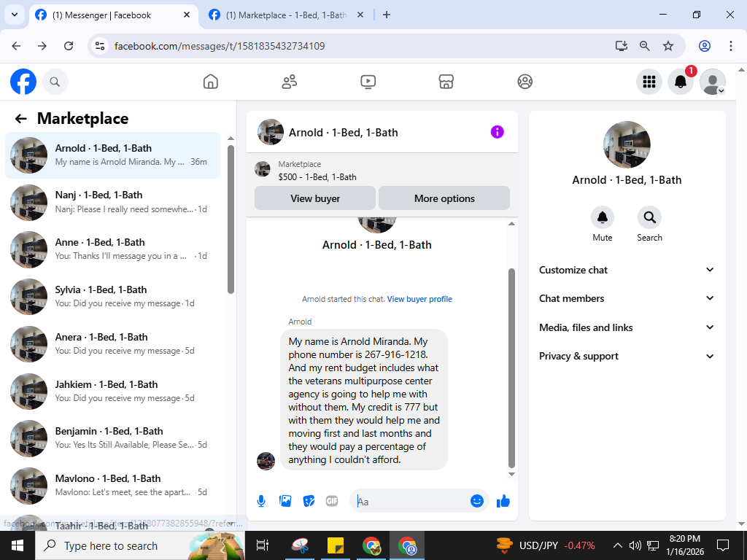Click the chat messages scrollbar

pyautogui.click(x=511, y=367)
